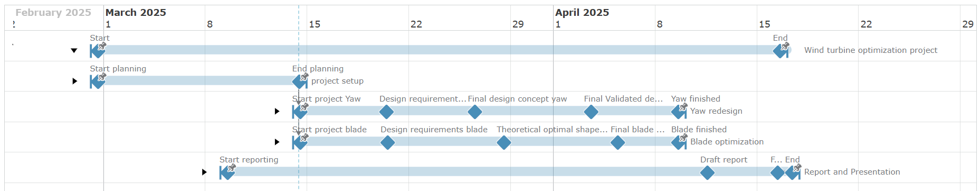The image size is (980, 191).
Task: Expand the Report and Presentation row arrow
Action: (x=204, y=172)
